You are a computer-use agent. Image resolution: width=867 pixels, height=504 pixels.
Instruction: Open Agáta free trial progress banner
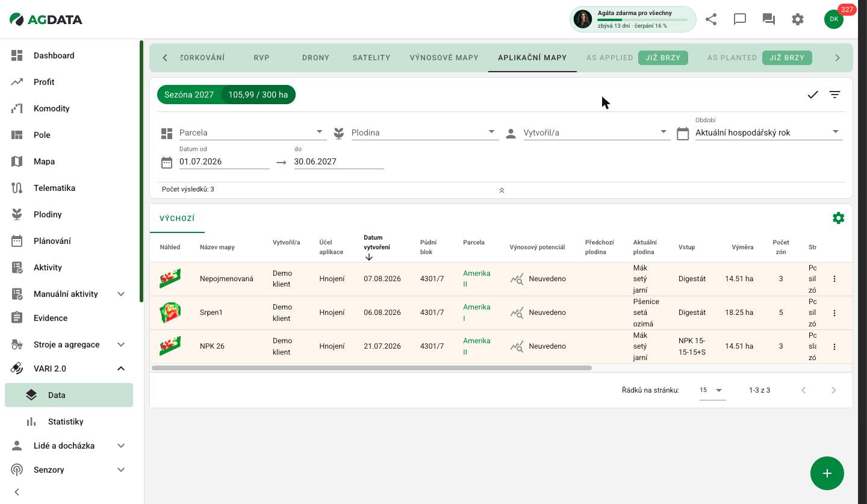pyautogui.click(x=633, y=19)
